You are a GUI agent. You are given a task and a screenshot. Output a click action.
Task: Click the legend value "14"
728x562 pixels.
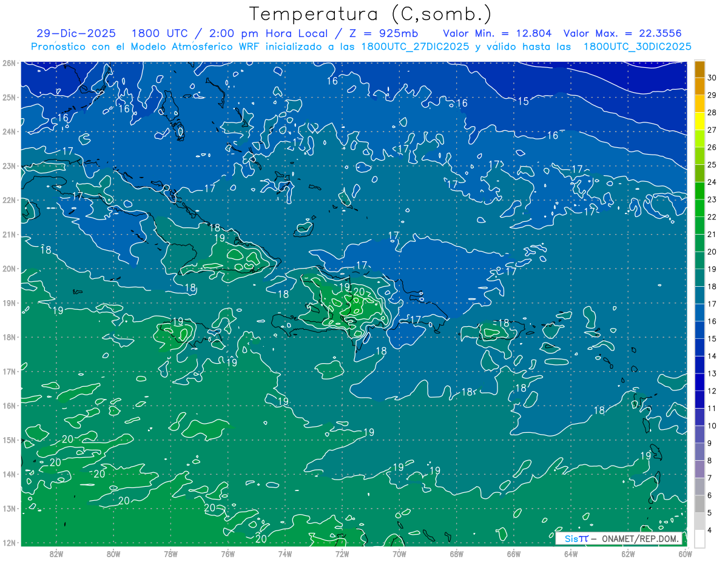tap(712, 356)
